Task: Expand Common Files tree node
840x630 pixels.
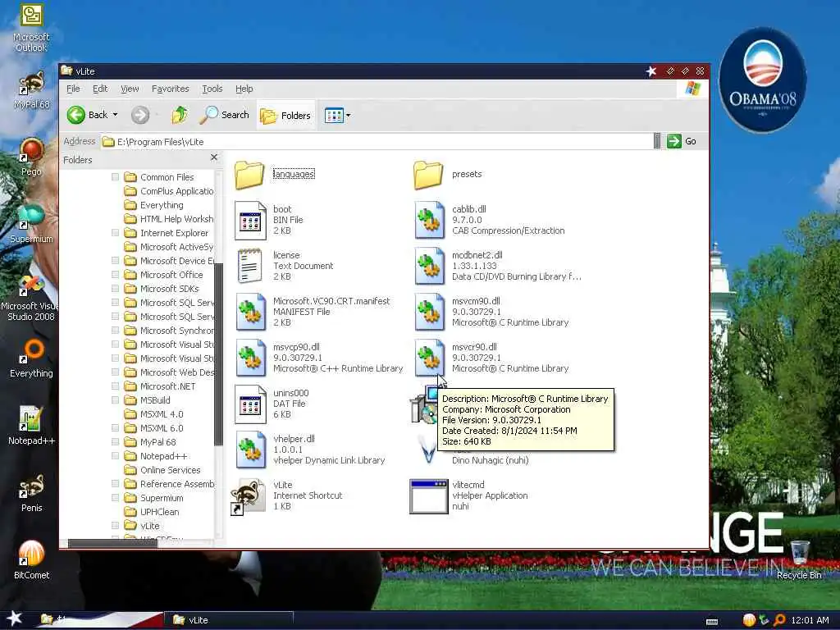Action: pos(115,177)
